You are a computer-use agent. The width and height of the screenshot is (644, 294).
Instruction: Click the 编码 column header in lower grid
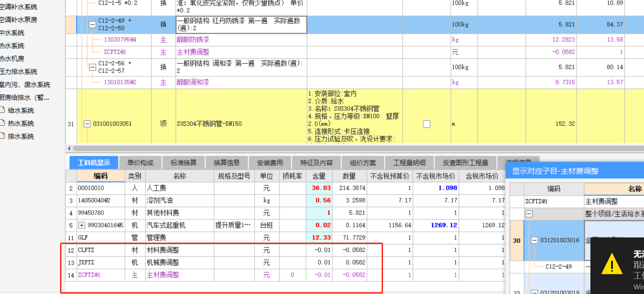click(x=101, y=176)
